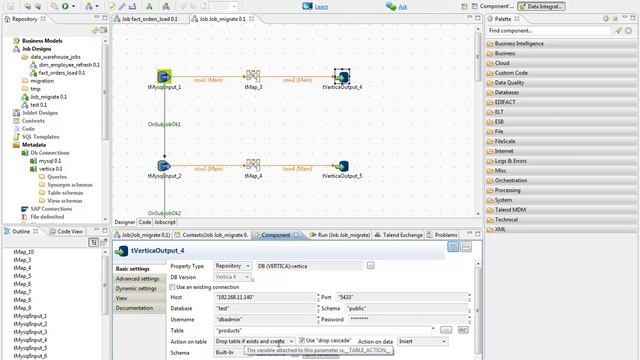Expand the Job Designs tree node
Screen dimensions: 640x360
(x=36, y=49)
